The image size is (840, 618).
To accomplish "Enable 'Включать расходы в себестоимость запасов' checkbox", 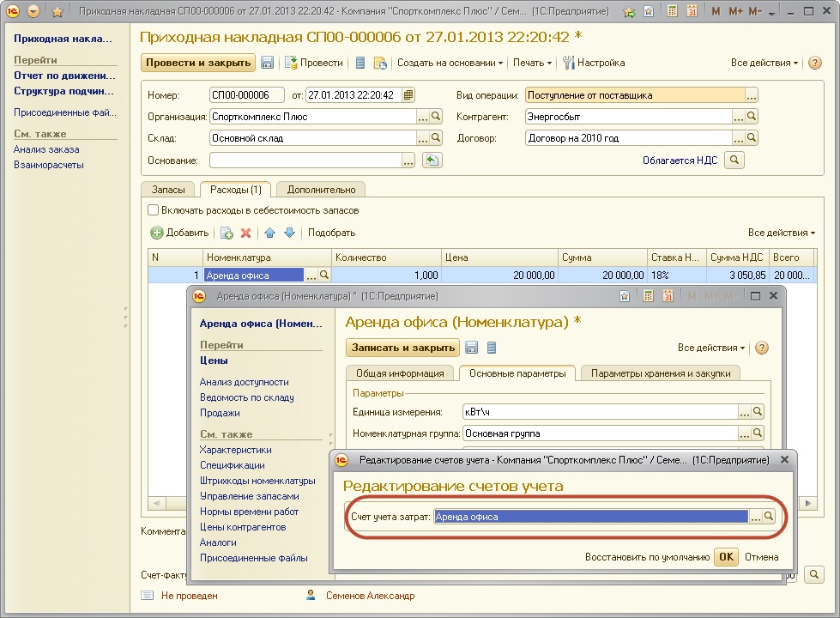I will [154, 210].
